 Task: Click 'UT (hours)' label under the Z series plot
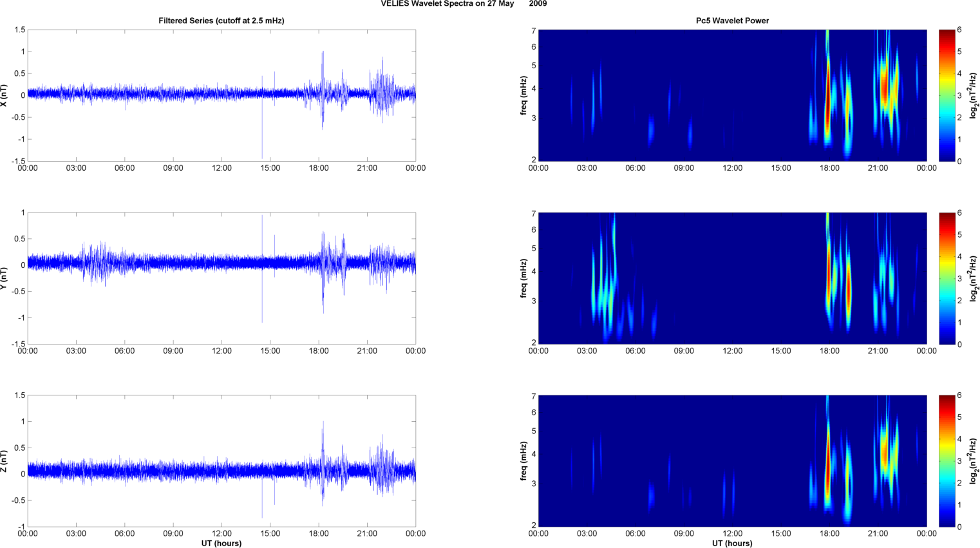pos(221,543)
